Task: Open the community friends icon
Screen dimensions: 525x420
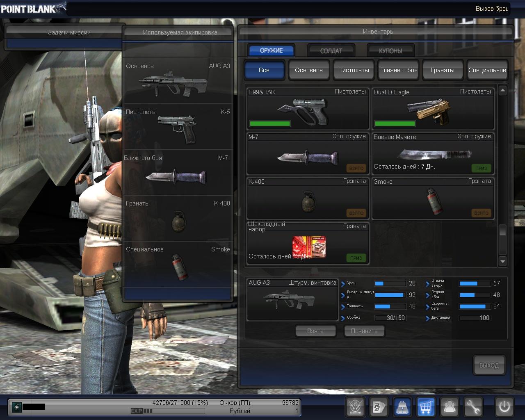Action: click(450, 407)
